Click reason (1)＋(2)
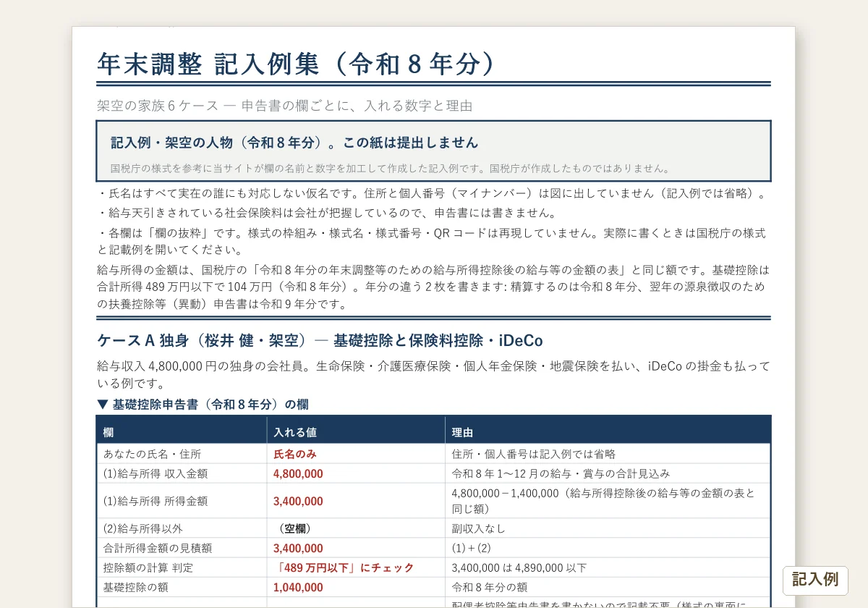Screen dimensions: 868x608 471,549
